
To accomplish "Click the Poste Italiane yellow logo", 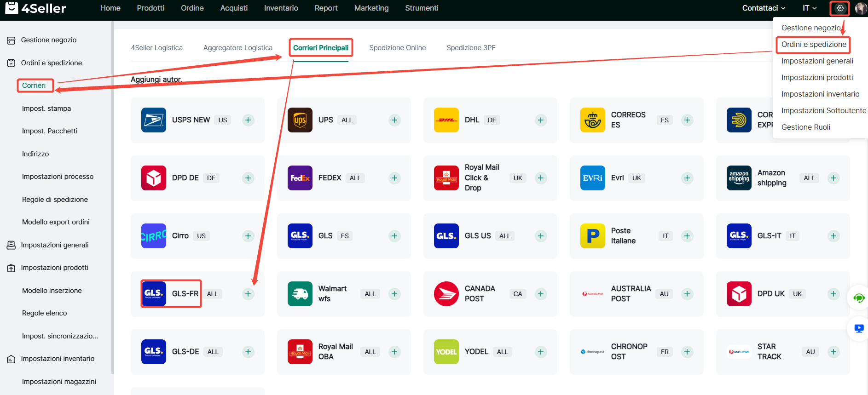I will [593, 236].
